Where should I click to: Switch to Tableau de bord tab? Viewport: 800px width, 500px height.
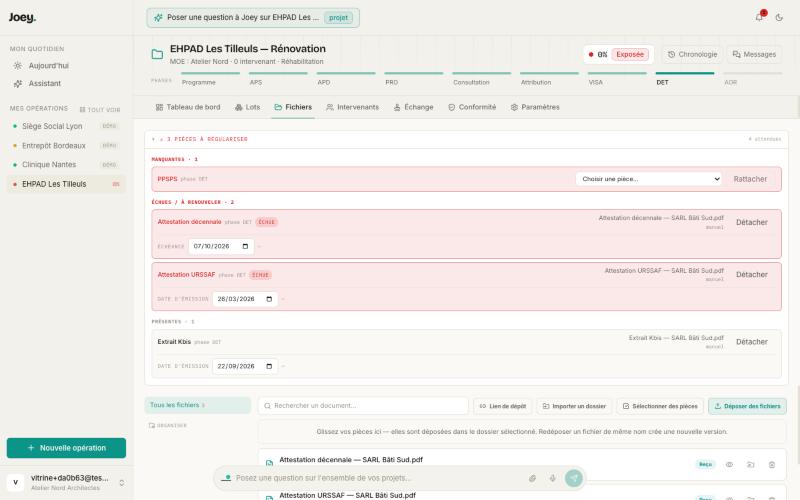click(x=188, y=107)
